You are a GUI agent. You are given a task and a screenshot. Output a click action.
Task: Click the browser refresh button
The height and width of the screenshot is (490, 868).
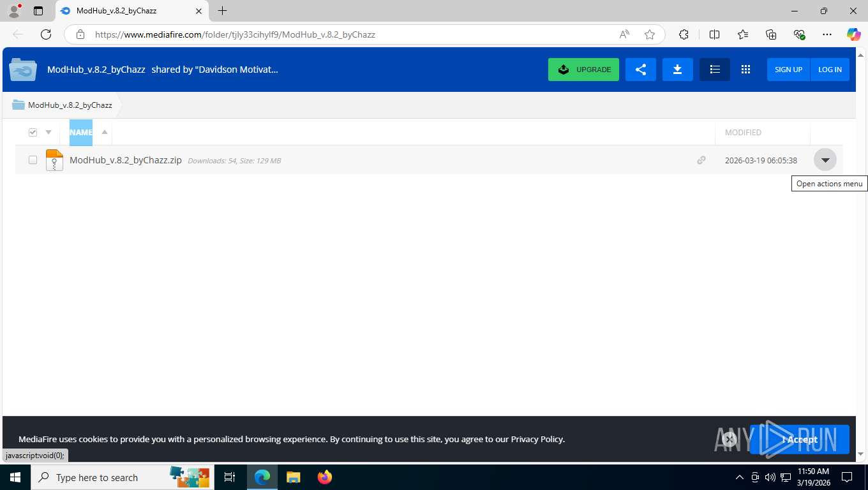(46, 34)
